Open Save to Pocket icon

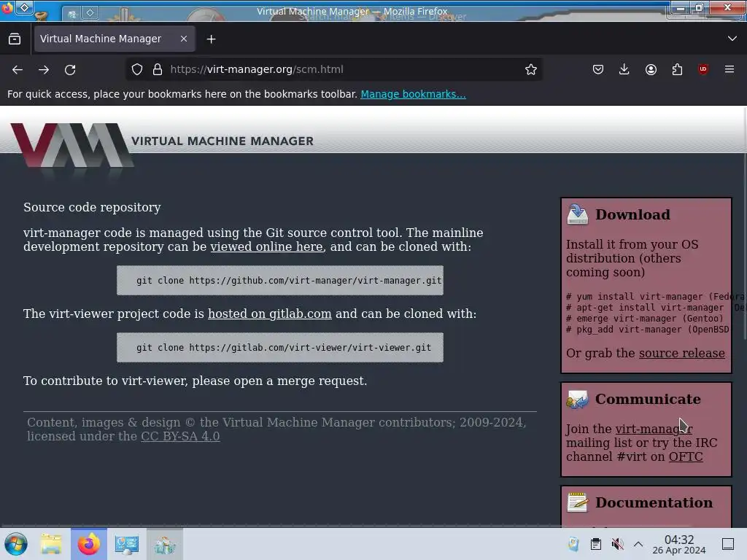coord(598,69)
